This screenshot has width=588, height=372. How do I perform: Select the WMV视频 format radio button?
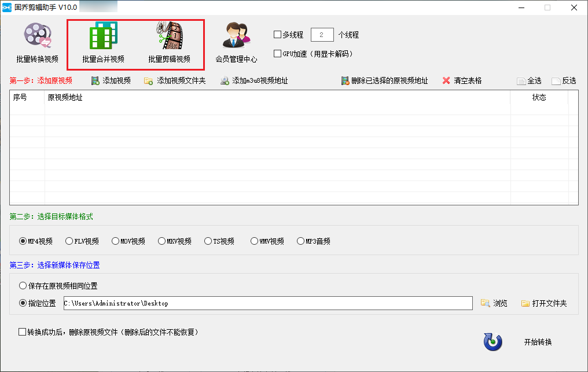(x=254, y=241)
